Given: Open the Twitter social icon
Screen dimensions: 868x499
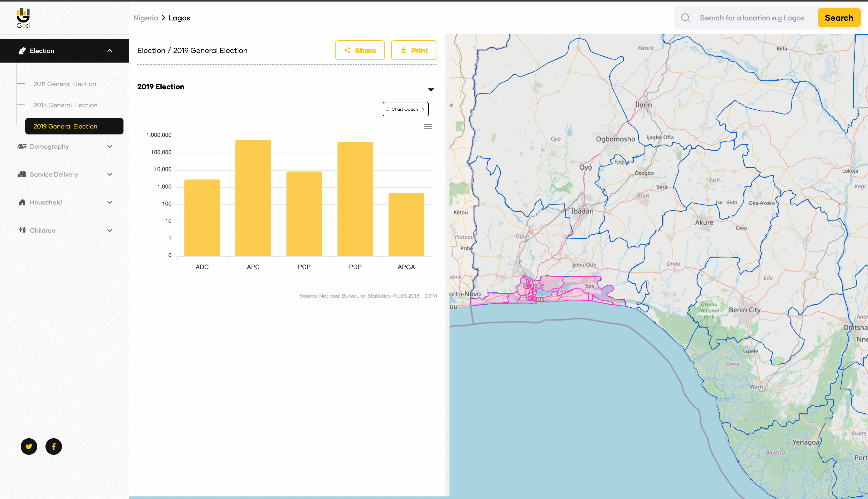Looking at the screenshot, I should point(29,446).
